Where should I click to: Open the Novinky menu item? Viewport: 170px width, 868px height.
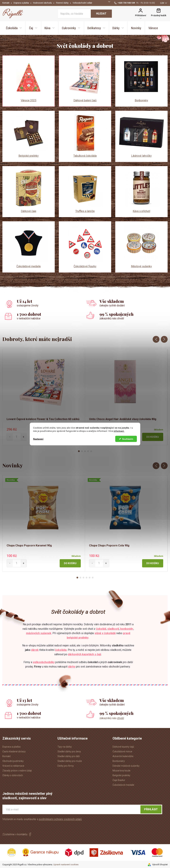click(136, 28)
